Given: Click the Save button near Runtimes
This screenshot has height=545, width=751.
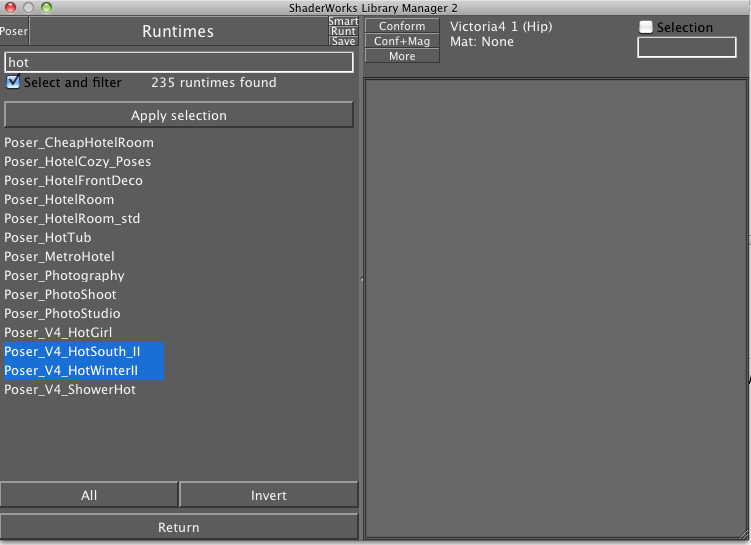Looking at the screenshot, I should coord(343,41).
